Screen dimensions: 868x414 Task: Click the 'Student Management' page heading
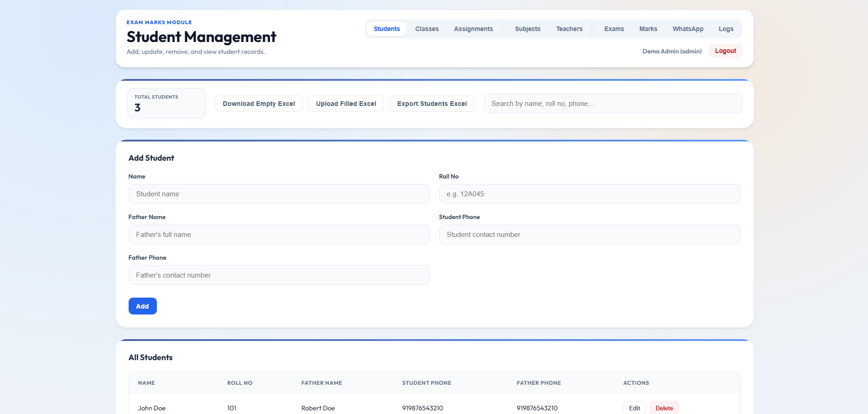tap(202, 37)
